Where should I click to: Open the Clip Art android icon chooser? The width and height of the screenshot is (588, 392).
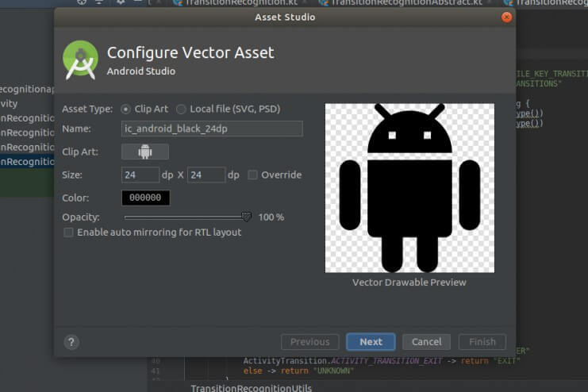tap(145, 152)
